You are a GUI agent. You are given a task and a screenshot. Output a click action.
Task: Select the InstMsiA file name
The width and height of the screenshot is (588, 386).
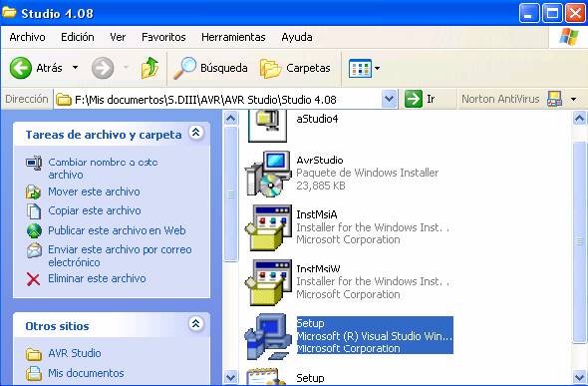(317, 214)
